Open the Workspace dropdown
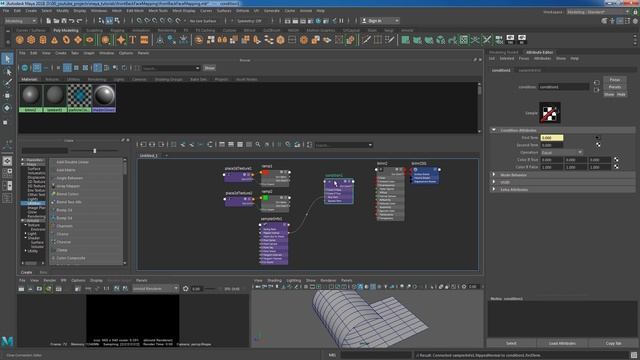640x360 pixels. click(598, 12)
